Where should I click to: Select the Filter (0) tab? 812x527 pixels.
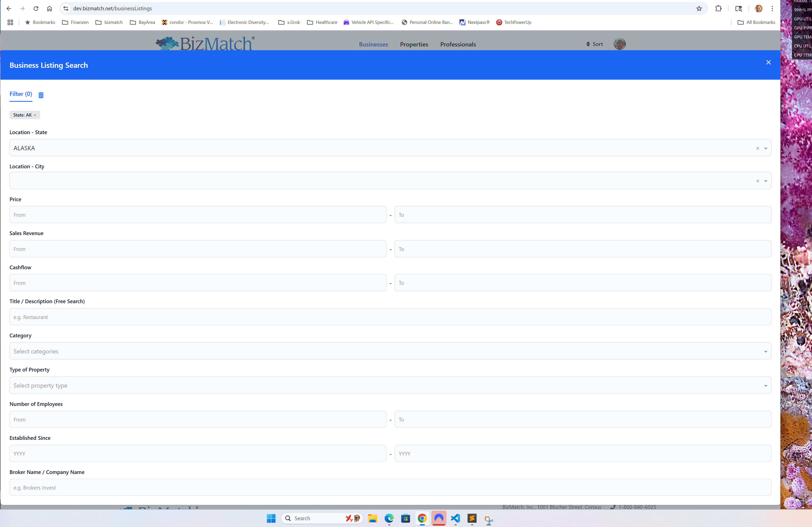(x=21, y=94)
